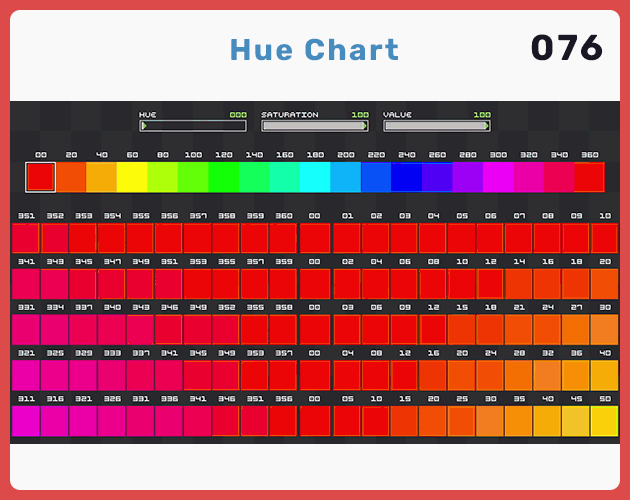Pick the grid swatch labeled 316
Image resolution: width=630 pixels, height=500 pixels.
(54, 421)
